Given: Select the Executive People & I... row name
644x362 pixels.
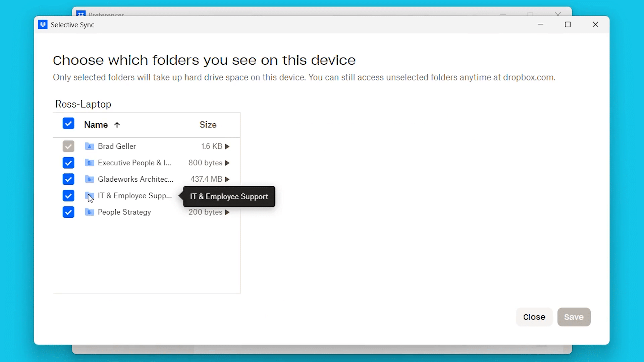Looking at the screenshot, I should (135, 163).
